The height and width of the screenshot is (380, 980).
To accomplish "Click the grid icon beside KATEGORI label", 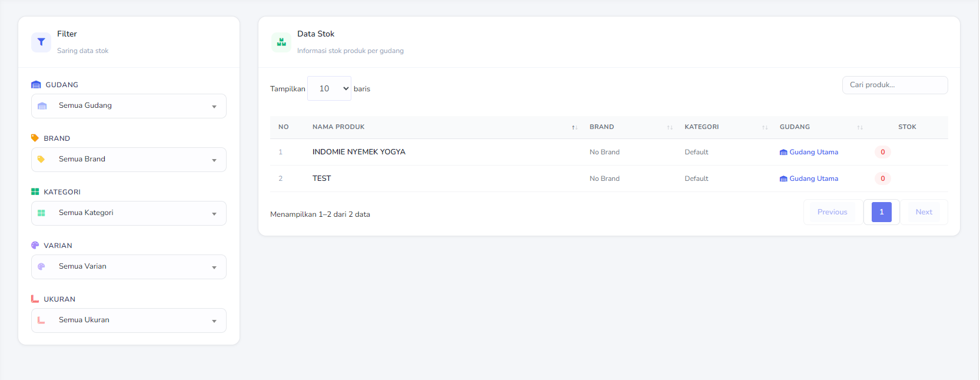I will coord(35,191).
